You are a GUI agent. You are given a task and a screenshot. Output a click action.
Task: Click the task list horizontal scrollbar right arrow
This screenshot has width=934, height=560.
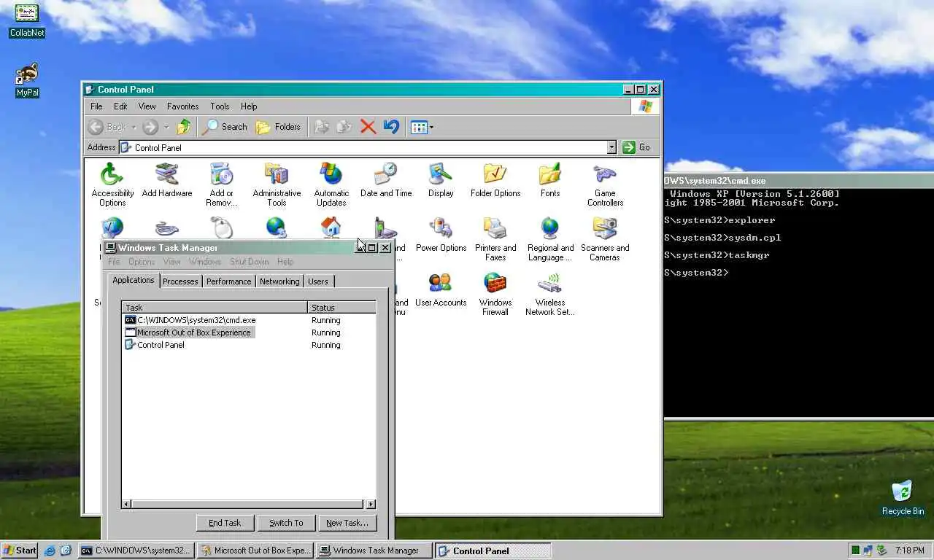tap(371, 504)
